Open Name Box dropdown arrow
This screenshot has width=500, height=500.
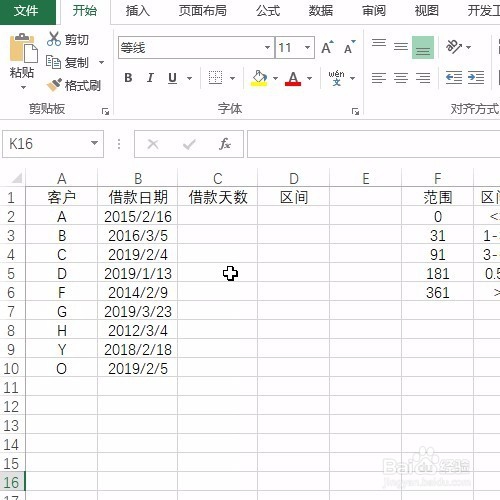[94, 143]
